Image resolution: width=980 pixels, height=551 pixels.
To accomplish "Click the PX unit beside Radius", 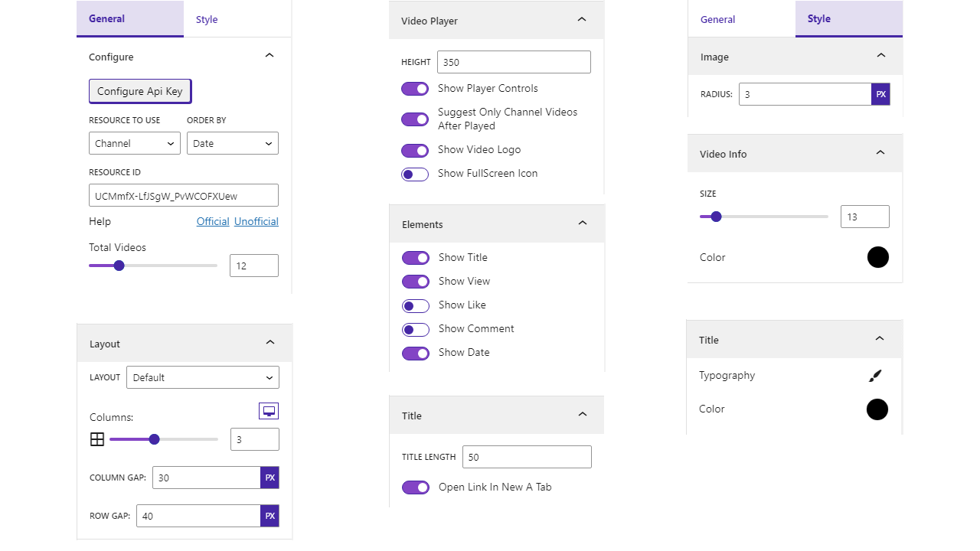I will [880, 94].
